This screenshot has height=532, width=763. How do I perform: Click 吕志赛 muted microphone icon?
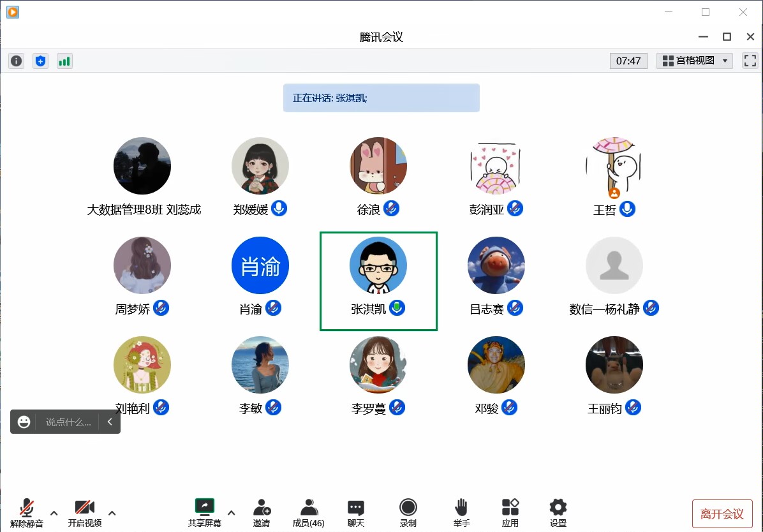coord(515,307)
